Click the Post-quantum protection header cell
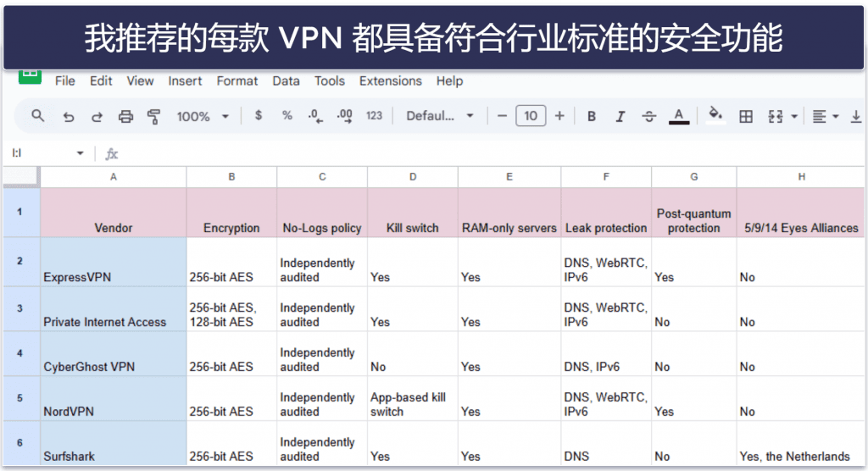868x471 pixels. 694,213
